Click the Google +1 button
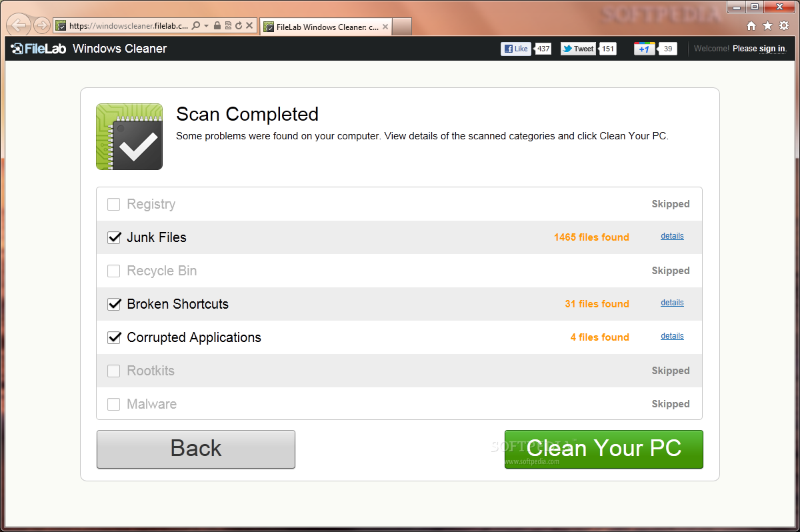 pos(645,49)
